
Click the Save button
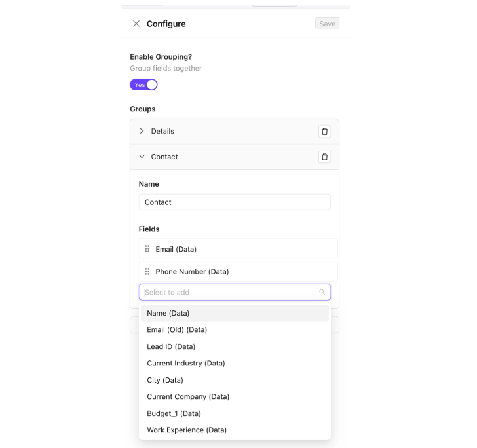[x=327, y=24]
